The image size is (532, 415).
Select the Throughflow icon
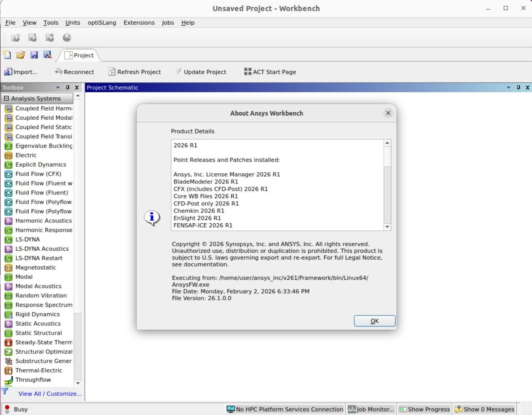coord(8,380)
